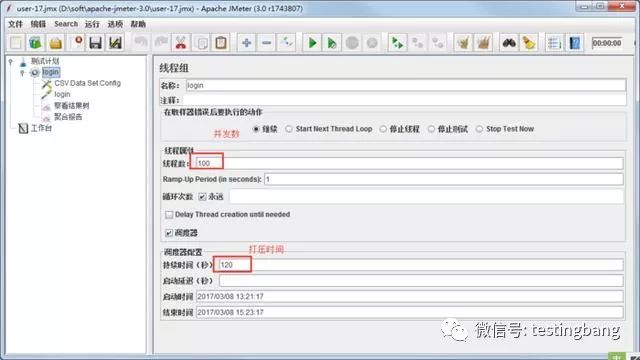Click the 00:00:00 elapsed timer display
Viewport: 640px width, 360px height.
point(607,43)
